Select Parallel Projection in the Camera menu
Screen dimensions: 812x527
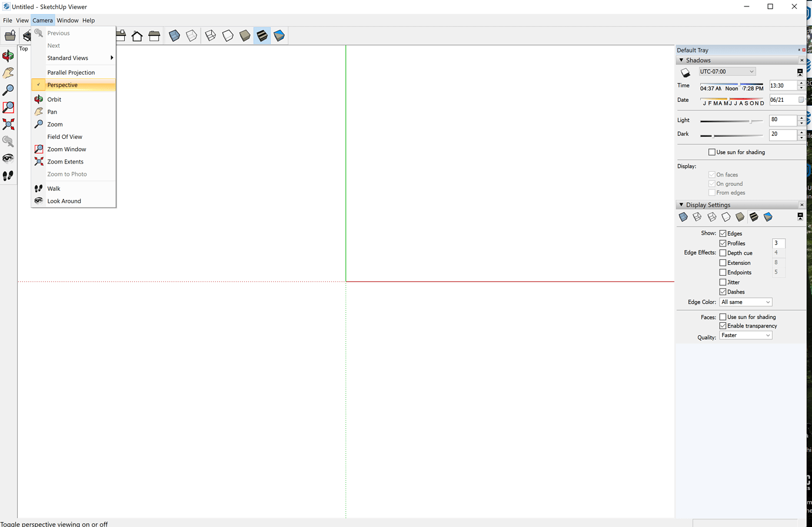[x=71, y=72]
